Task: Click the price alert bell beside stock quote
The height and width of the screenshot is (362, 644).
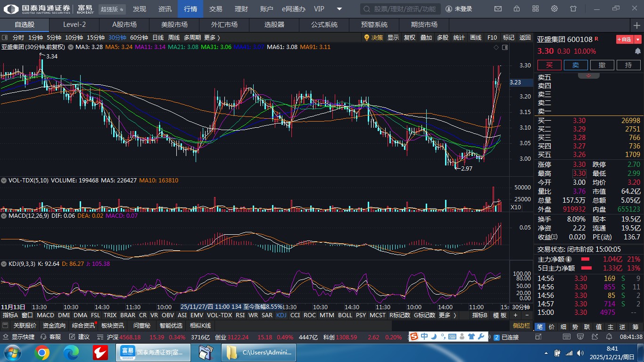Action: pyautogui.click(x=637, y=51)
